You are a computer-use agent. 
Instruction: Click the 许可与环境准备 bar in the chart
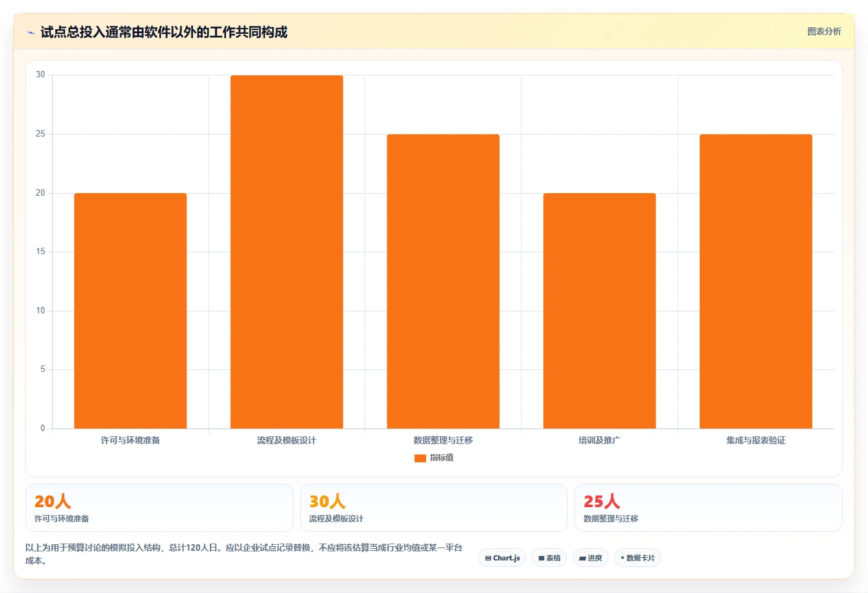coord(131,311)
